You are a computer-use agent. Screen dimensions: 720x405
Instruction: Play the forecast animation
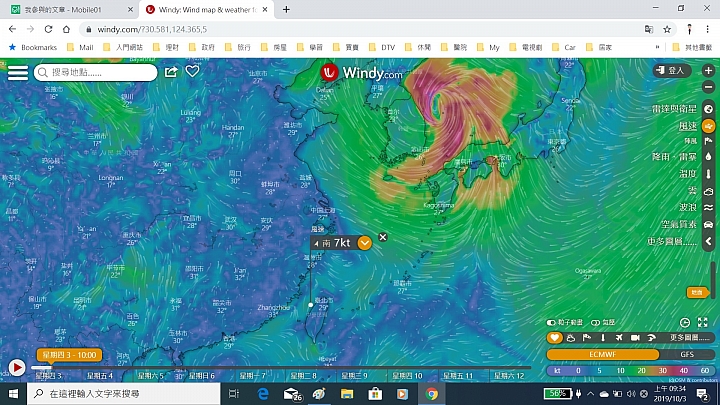pos(17,368)
